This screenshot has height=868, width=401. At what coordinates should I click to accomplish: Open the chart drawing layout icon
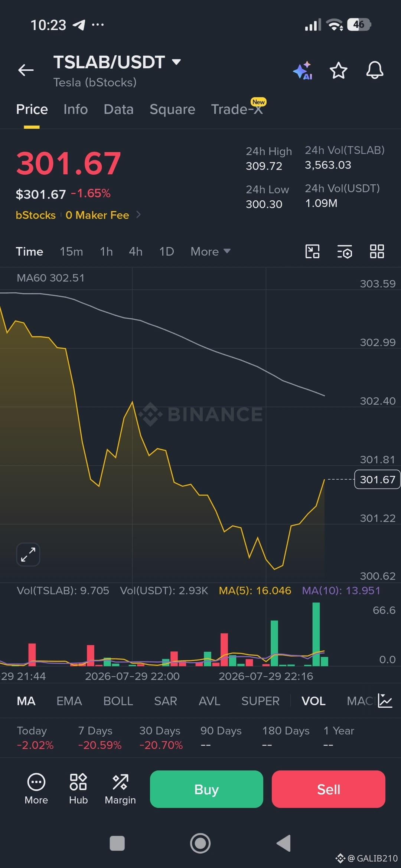[x=312, y=251]
